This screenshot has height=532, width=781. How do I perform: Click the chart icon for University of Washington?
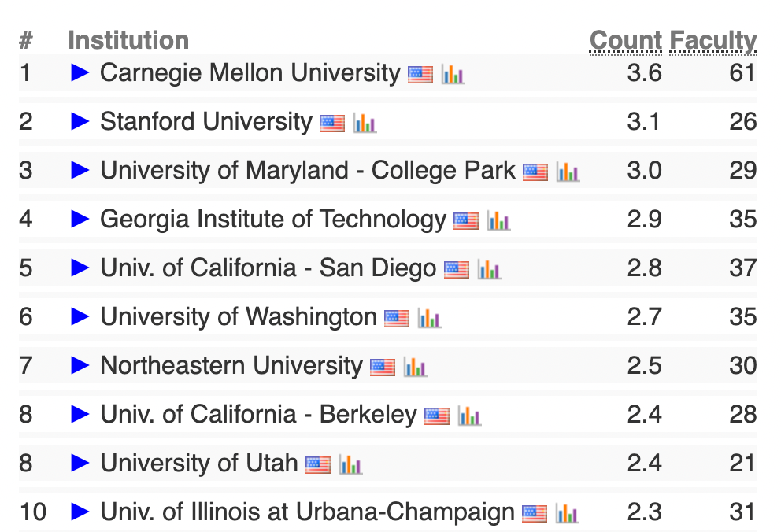429,319
